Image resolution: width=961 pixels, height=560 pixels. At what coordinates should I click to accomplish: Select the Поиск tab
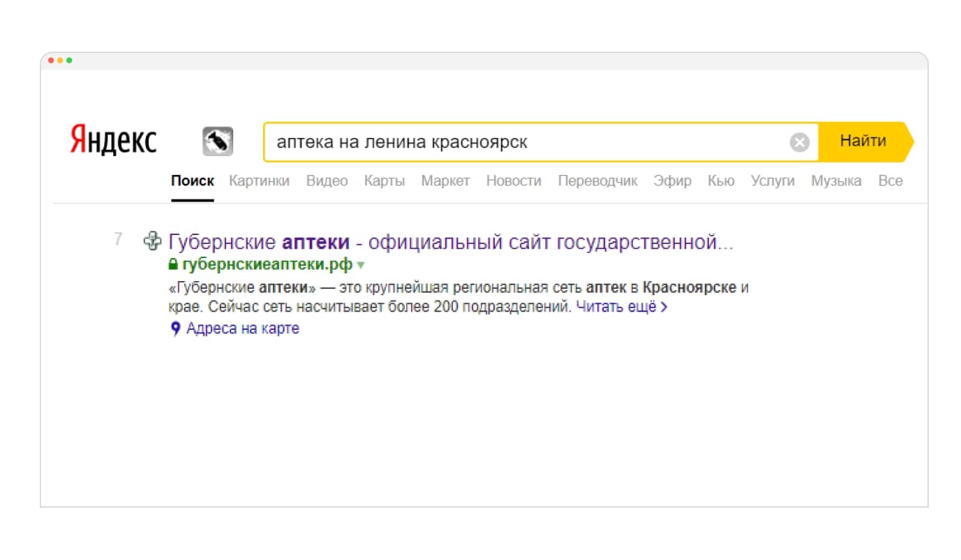(193, 181)
